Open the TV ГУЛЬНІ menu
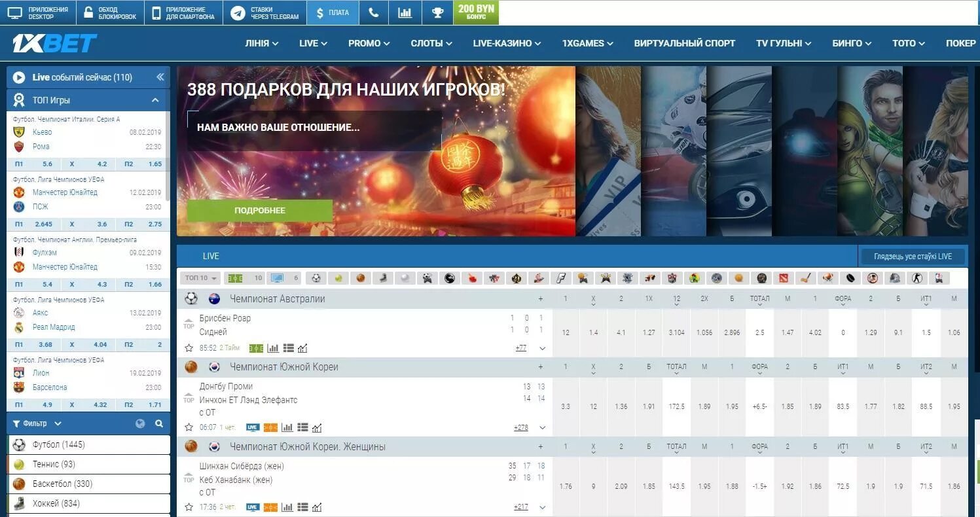Viewport: 980px width, 517px height. [x=784, y=43]
